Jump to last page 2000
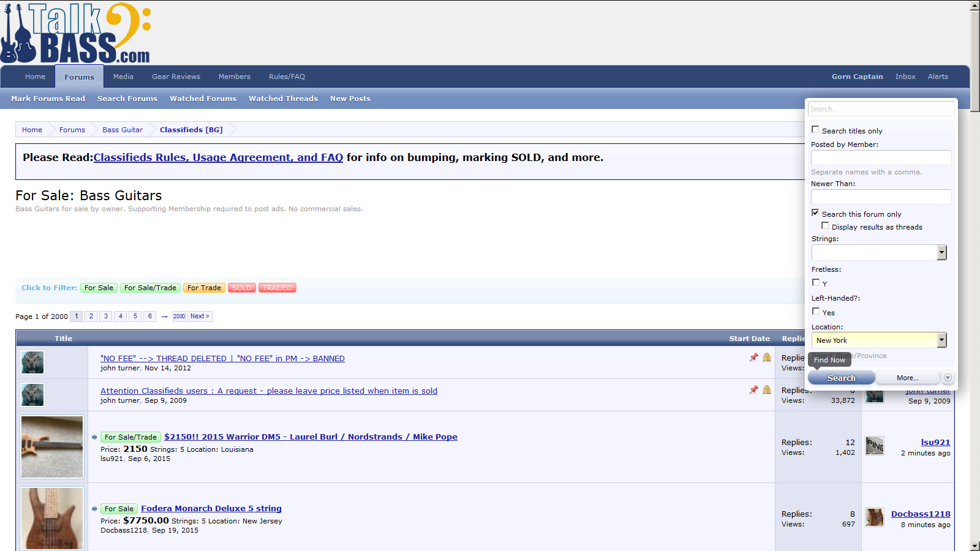This screenshot has height=551, width=980. (179, 317)
